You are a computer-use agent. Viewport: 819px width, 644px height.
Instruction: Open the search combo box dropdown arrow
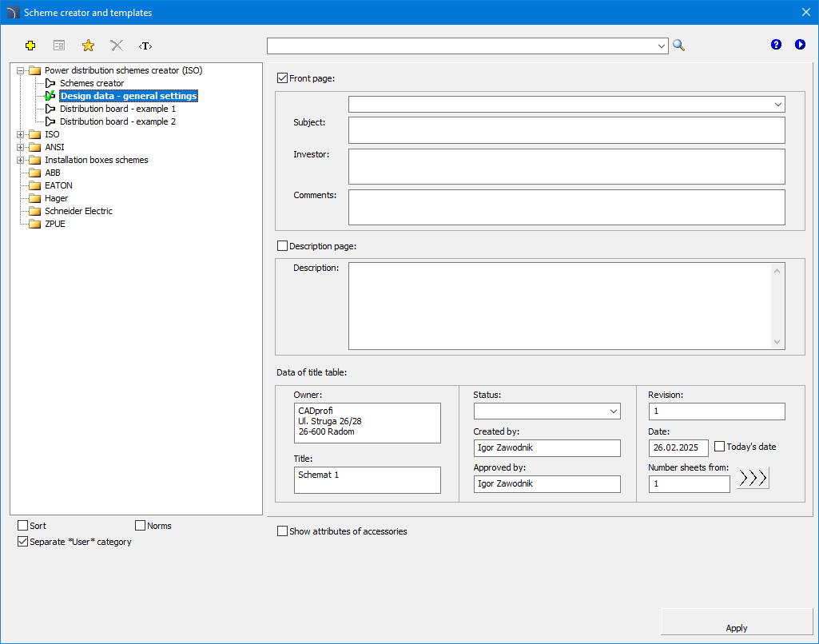point(661,46)
